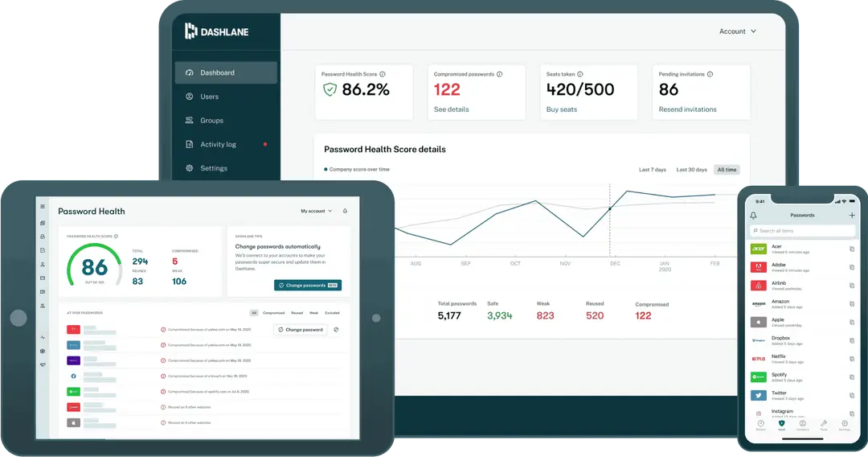Click info icon beside tablet Password Health Score
The height and width of the screenshot is (457, 868).
click(116, 237)
